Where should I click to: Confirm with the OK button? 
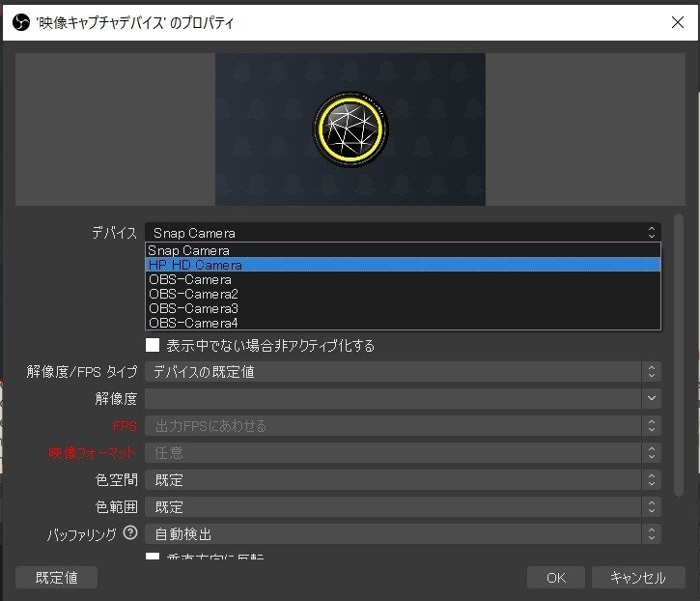556,577
